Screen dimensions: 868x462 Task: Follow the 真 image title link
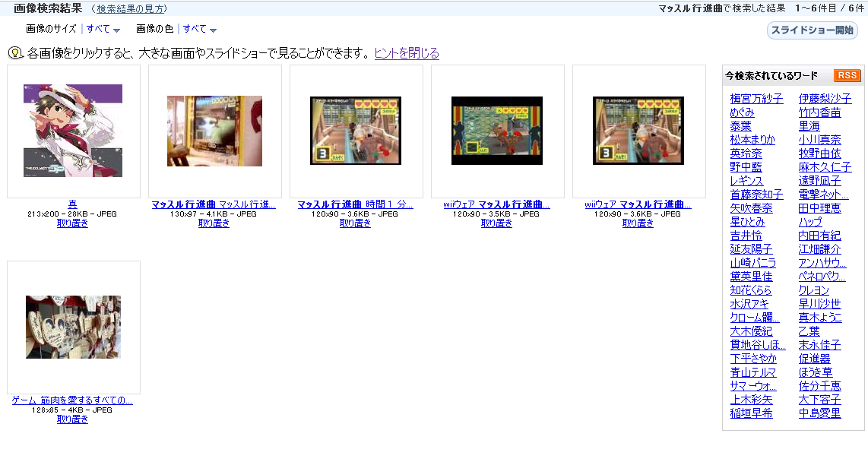pyautogui.click(x=72, y=204)
